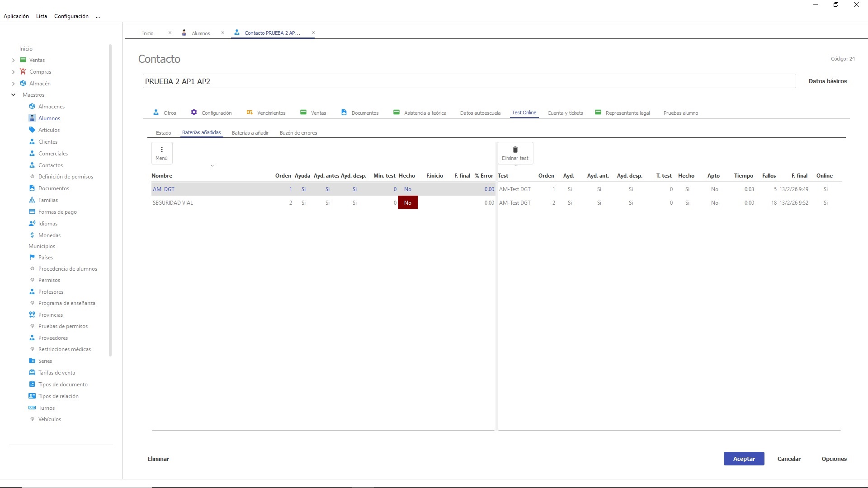Expand the Almacén tree node
Image resolution: width=868 pixels, height=488 pixels.
tap(13, 84)
